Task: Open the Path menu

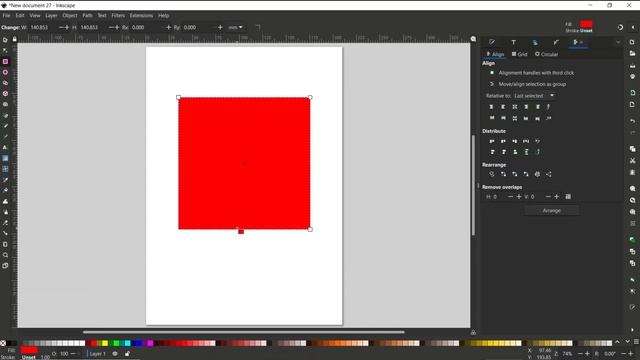Action: pyautogui.click(x=87, y=16)
